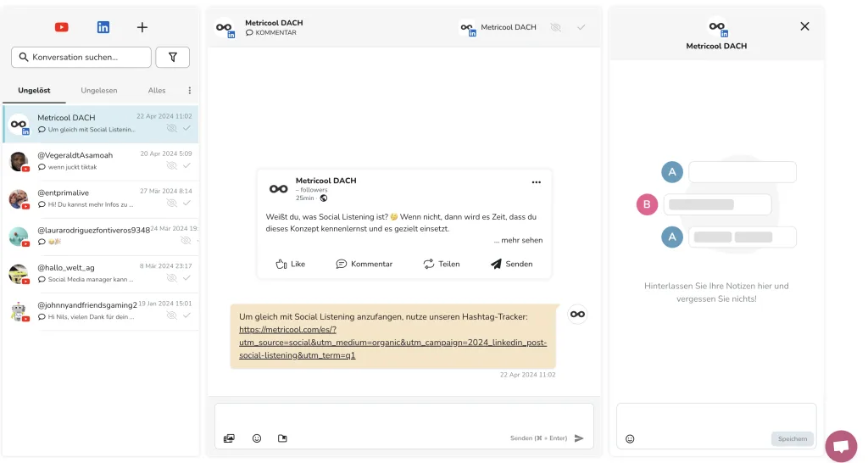The width and height of the screenshot is (868, 463).
Task: Open emoji picker in reply box
Action: (257, 438)
